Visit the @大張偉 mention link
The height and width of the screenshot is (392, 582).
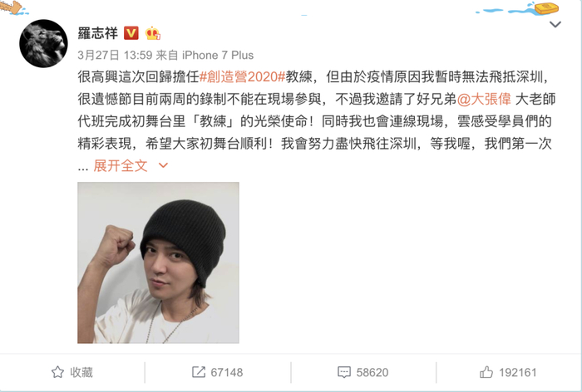tap(484, 99)
